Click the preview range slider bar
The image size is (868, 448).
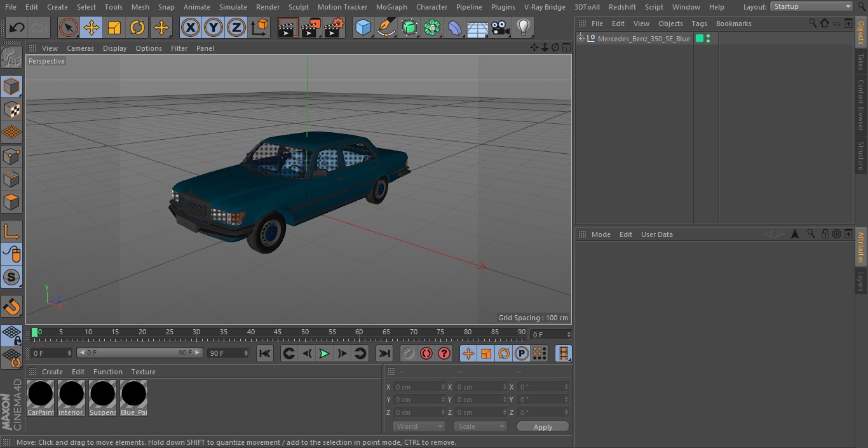point(140,353)
